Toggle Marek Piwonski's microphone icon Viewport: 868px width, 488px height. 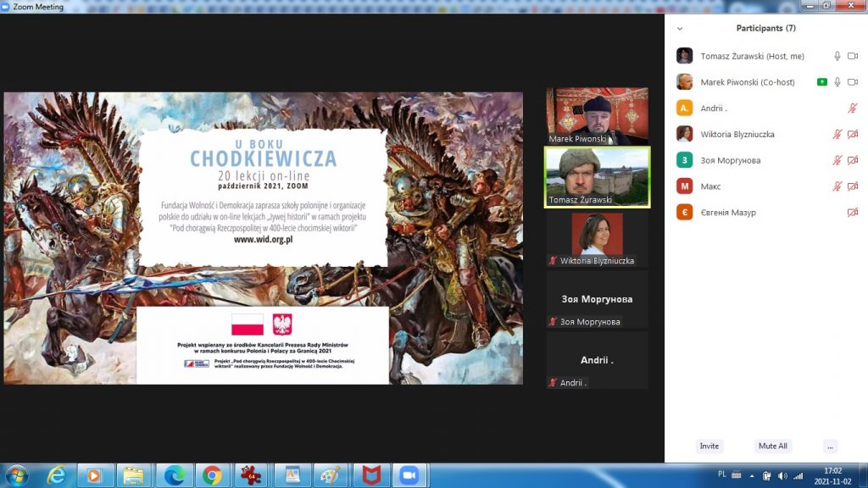(837, 82)
